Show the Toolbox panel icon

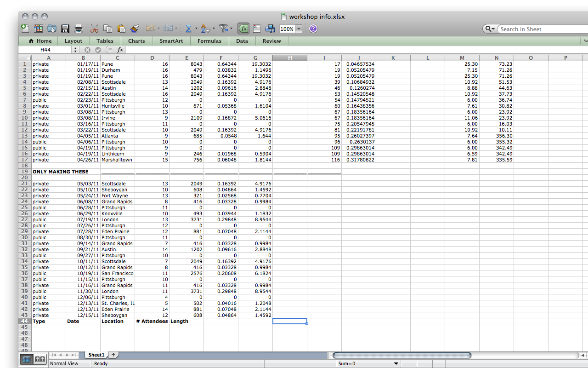[x=257, y=29]
